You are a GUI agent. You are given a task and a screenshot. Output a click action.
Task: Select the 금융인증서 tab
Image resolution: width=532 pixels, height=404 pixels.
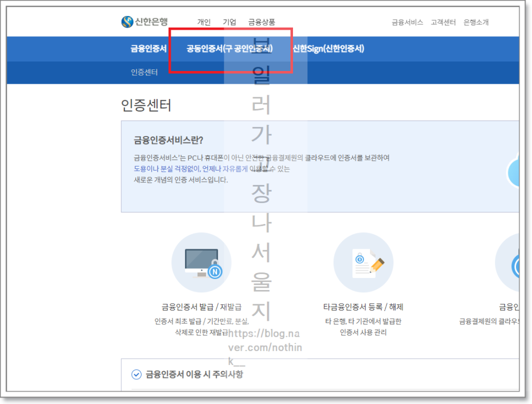pos(149,48)
